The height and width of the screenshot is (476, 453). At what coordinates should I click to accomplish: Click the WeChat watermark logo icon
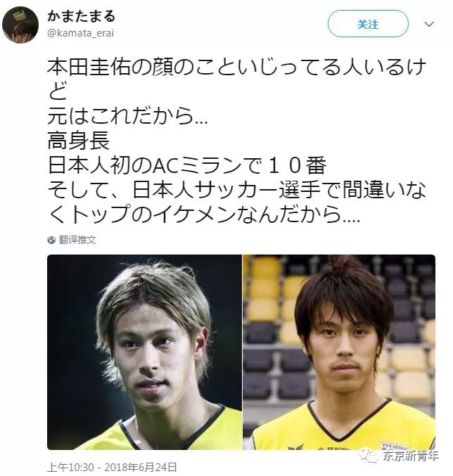click(x=369, y=456)
